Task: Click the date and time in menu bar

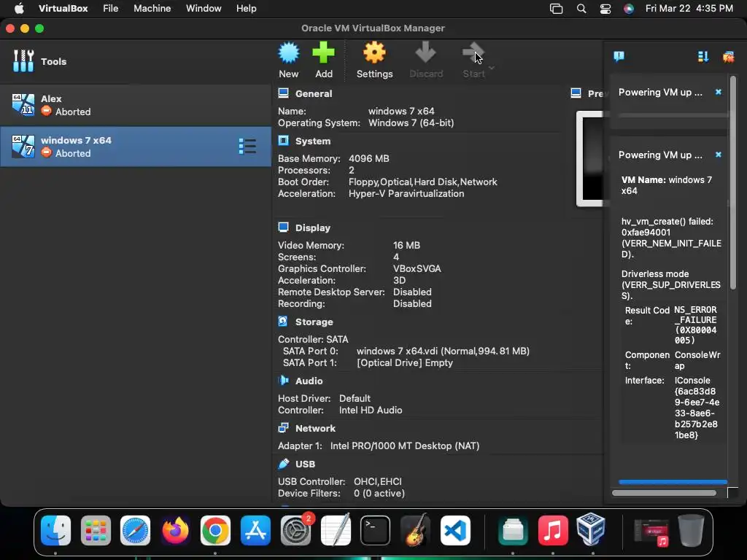Action: (x=689, y=8)
